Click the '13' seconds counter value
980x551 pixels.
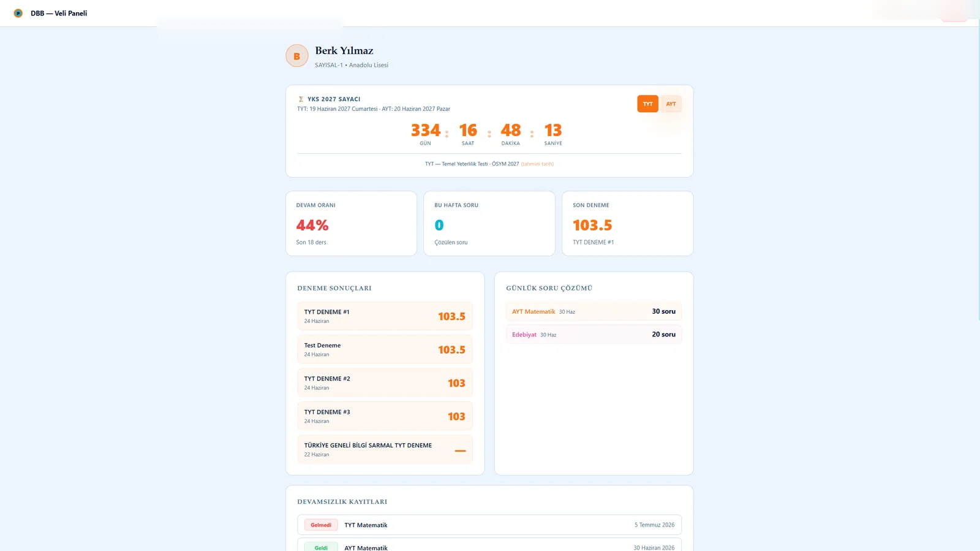point(553,131)
